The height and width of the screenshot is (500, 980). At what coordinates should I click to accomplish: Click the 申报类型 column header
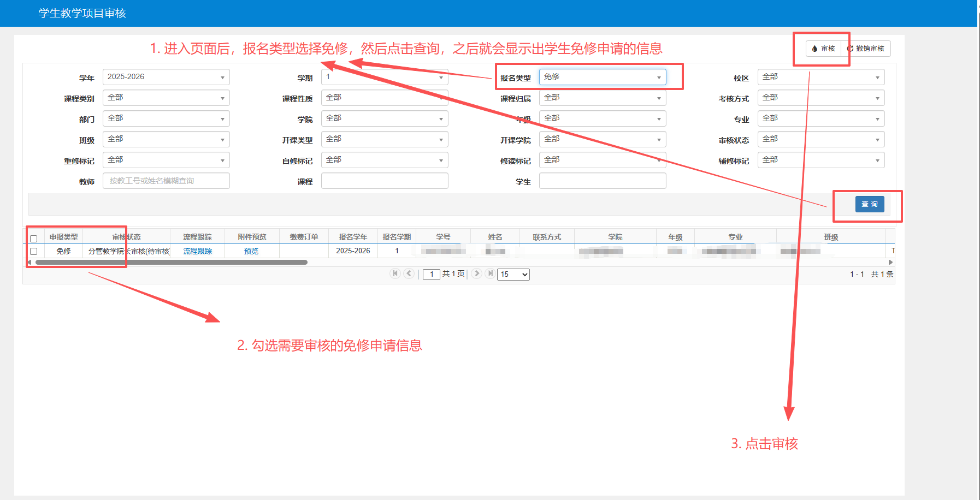[64, 237]
